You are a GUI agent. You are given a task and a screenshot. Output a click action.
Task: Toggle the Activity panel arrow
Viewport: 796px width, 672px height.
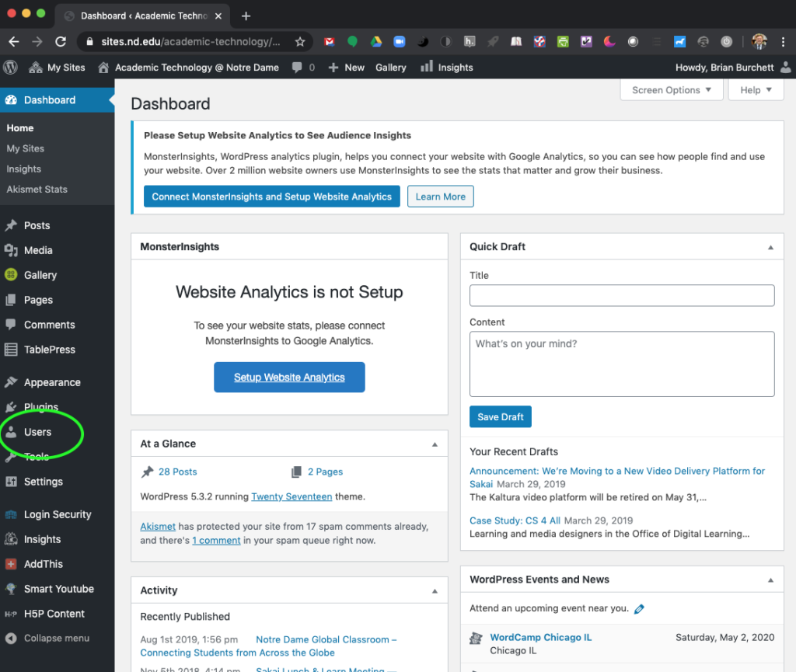point(435,591)
